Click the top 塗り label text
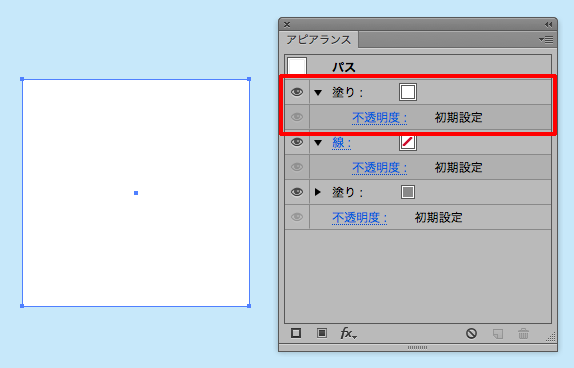The width and height of the screenshot is (574, 368). (347, 92)
